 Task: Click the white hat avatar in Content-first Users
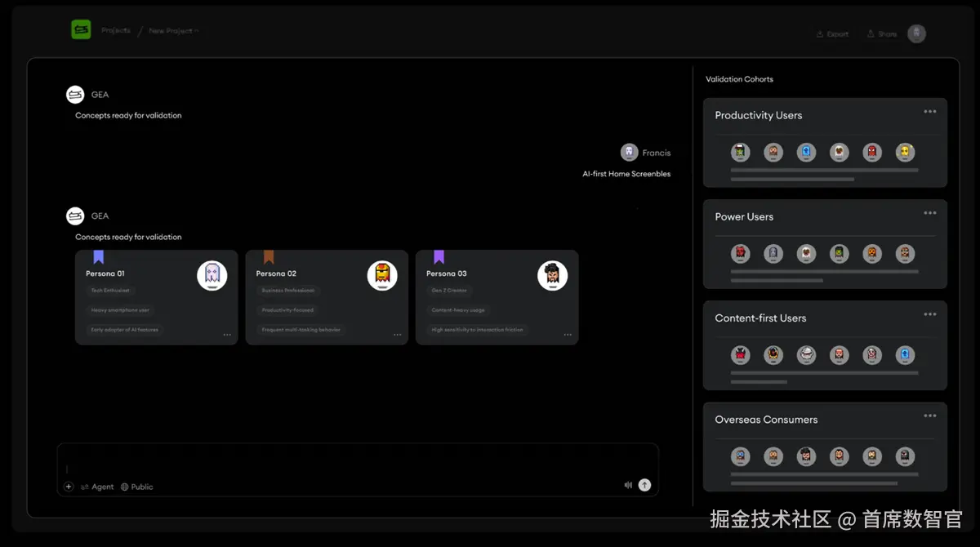[807, 355]
